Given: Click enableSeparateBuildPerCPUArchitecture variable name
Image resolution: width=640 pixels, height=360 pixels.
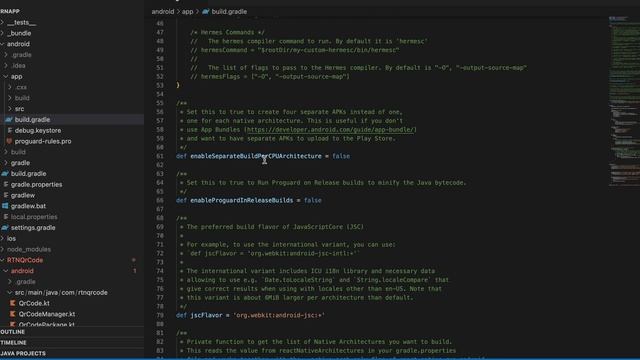Looking at the screenshot, I should 256,156.
